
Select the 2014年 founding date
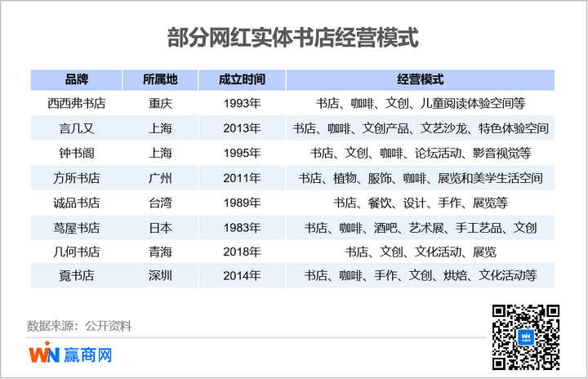click(x=242, y=276)
